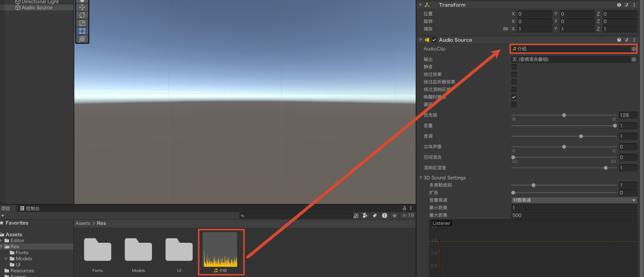
Task: Click the Transform component axis icon
Action: (427, 5)
